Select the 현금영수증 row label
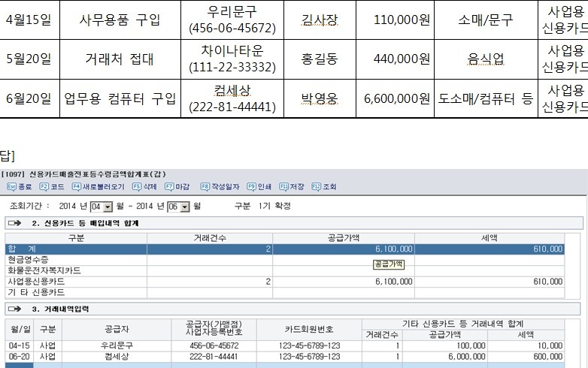The image size is (588, 368). pyautogui.click(x=28, y=259)
